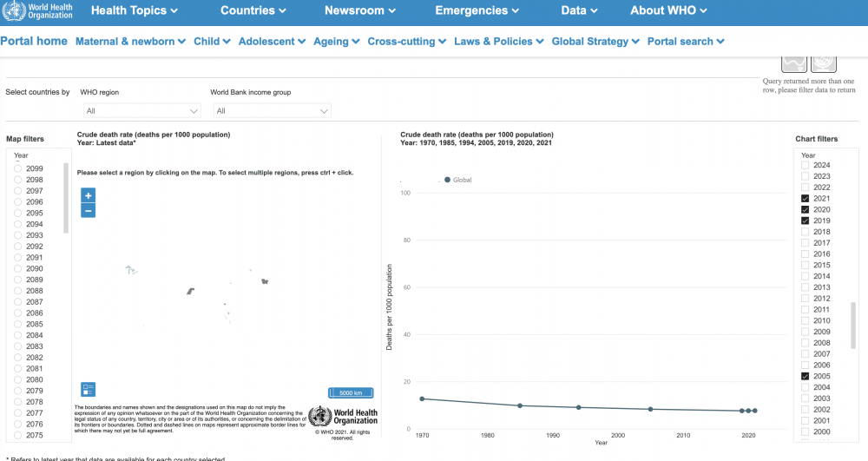868x461 pixels.
Task: Open the Emergencies menu
Action: [x=477, y=10]
